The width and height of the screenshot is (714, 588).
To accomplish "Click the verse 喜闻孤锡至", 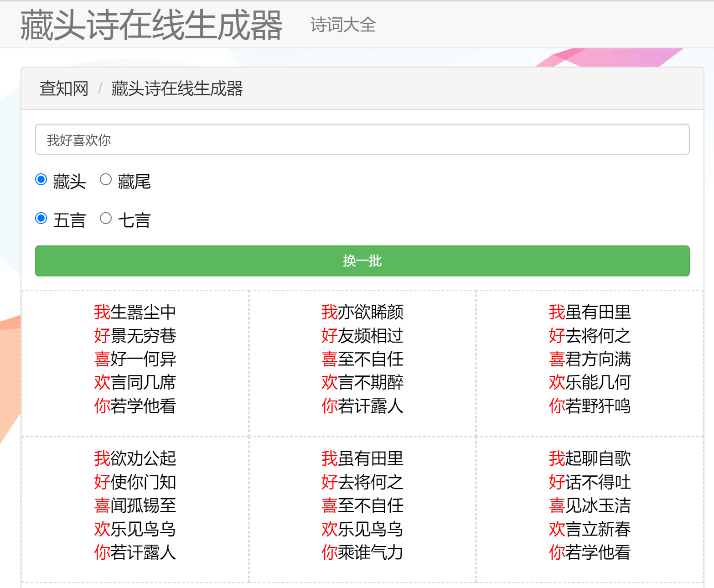I will [135, 505].
